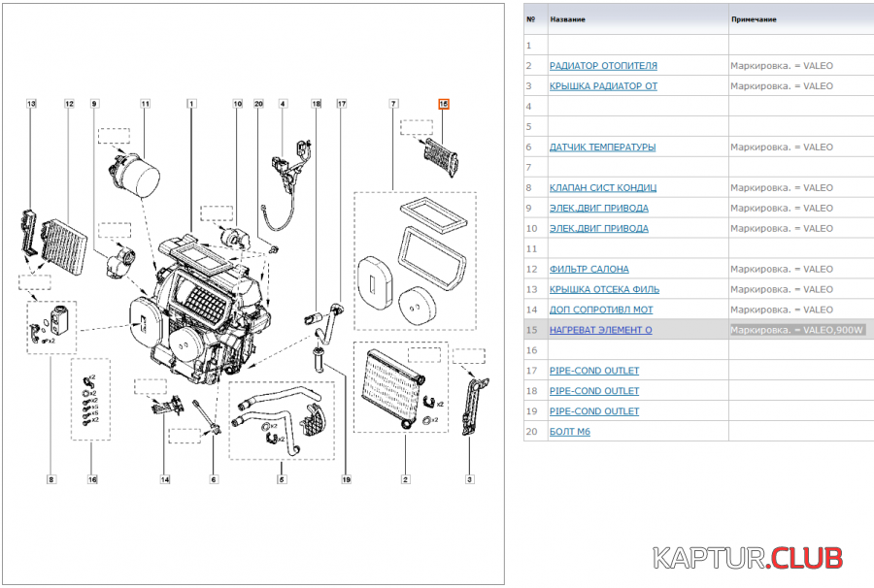
Task: Click the KAPTUR.CLUB logo
Action: pos(747,559)
